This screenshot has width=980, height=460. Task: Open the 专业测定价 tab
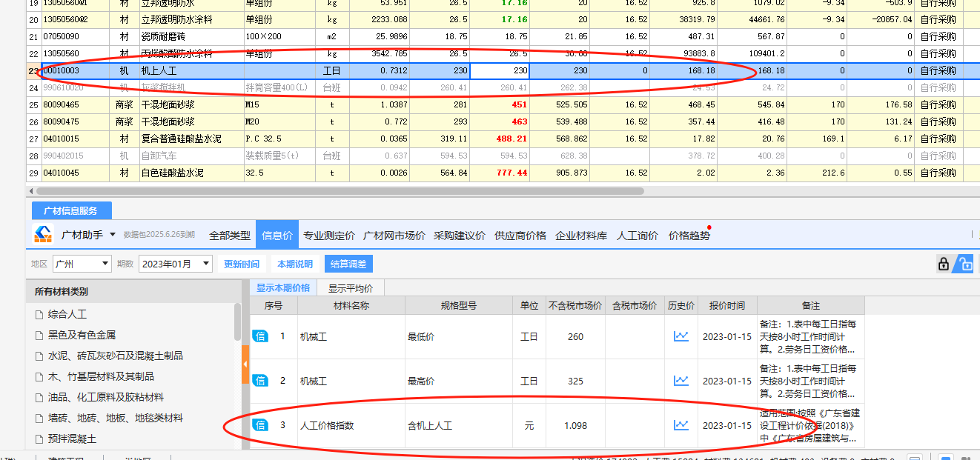pyautogui.click(x=328, y=236)
